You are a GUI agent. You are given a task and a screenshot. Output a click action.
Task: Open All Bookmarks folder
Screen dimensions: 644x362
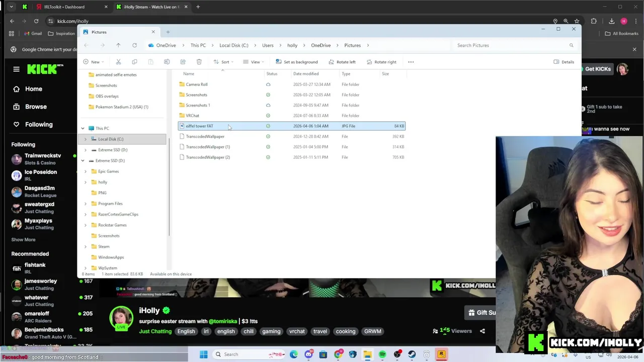pyautogui.click(x=621, y=34)
